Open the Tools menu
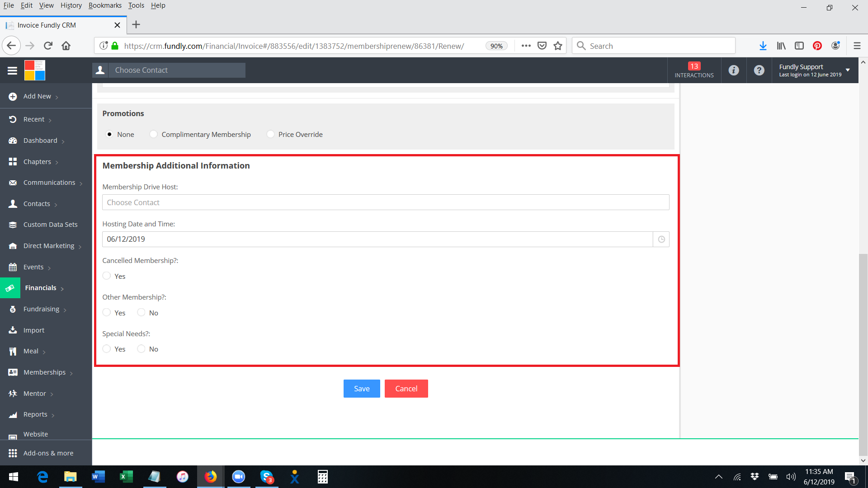Screen dimensions: 868x488 coord(136,5)
